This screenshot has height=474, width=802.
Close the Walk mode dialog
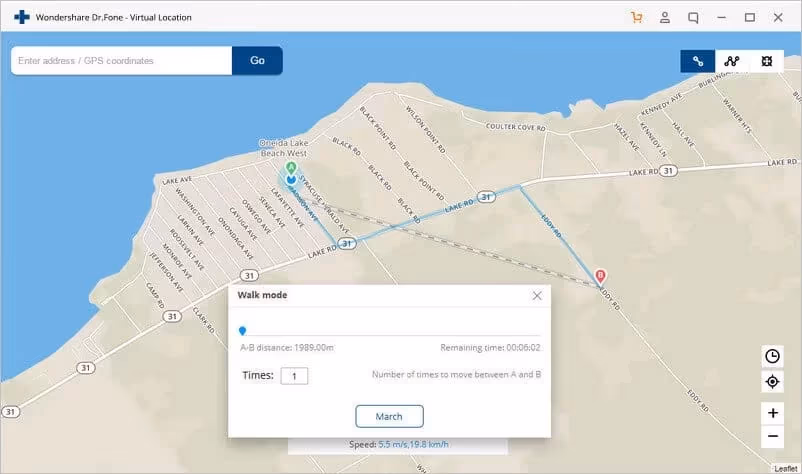pyautogui.click(x=537, y=296)
